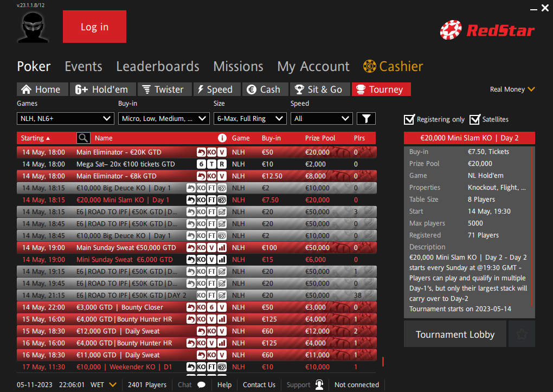This screenshot has width=553, height=392.
Task: Click re-entry icon on Main Eliminator €20K row
Action: pos(201,152)
